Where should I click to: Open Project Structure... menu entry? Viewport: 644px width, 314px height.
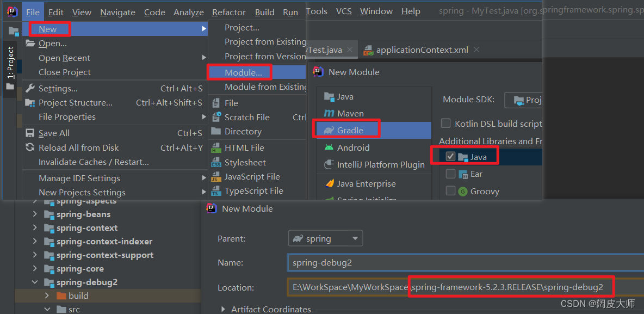click(115, 103)
